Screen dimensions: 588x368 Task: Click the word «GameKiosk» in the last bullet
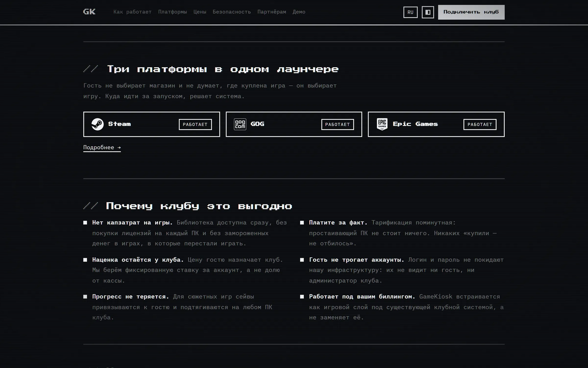(x=436, y=296)
